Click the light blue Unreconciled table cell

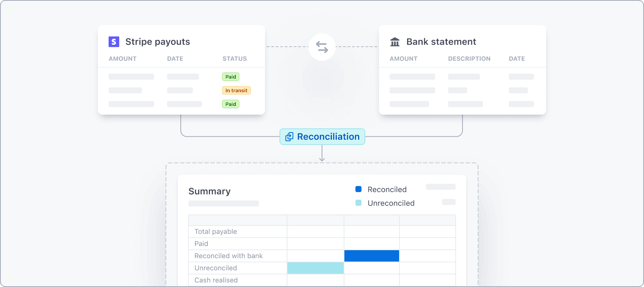(316, 268)
